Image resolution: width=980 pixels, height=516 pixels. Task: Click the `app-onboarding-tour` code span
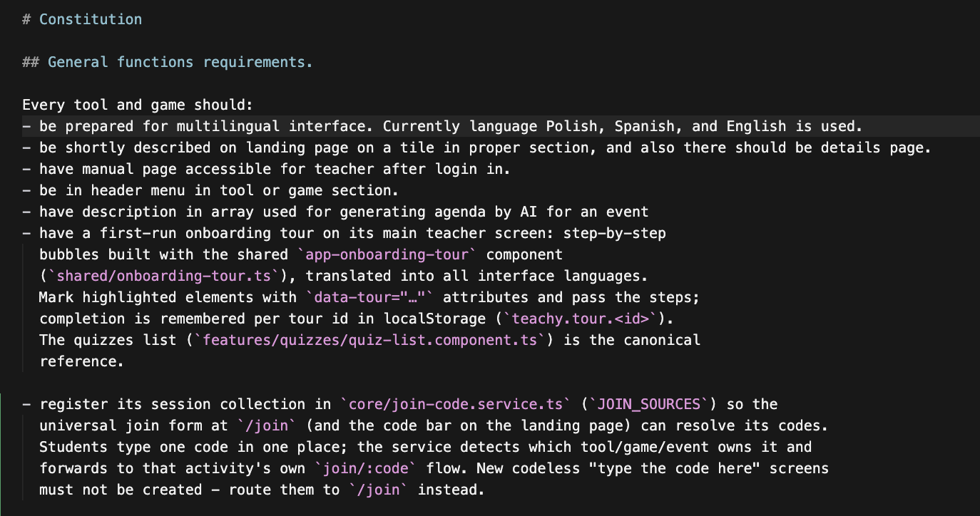(x=387, y=254)
